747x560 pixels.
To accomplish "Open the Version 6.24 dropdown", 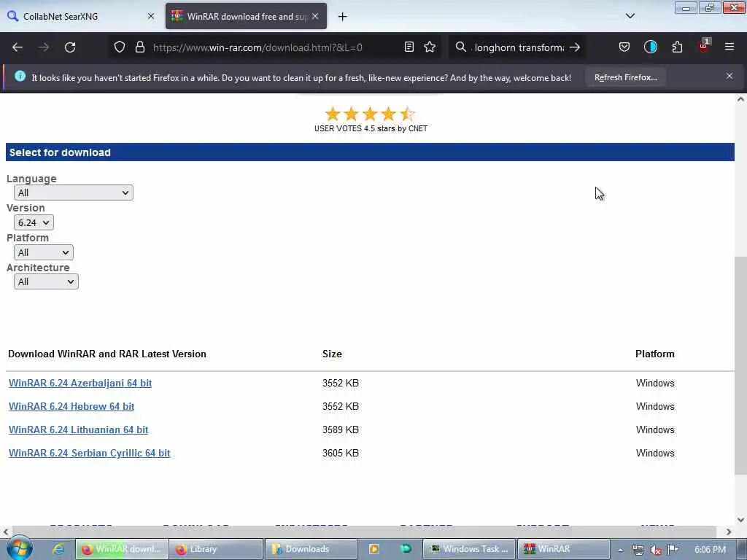I will 34,223.
